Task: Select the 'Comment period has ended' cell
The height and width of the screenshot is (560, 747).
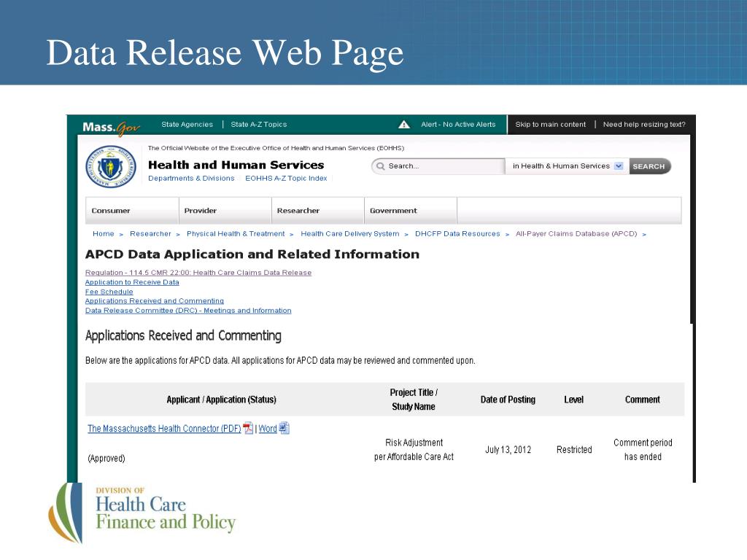Action: click(x=643, y=449)
